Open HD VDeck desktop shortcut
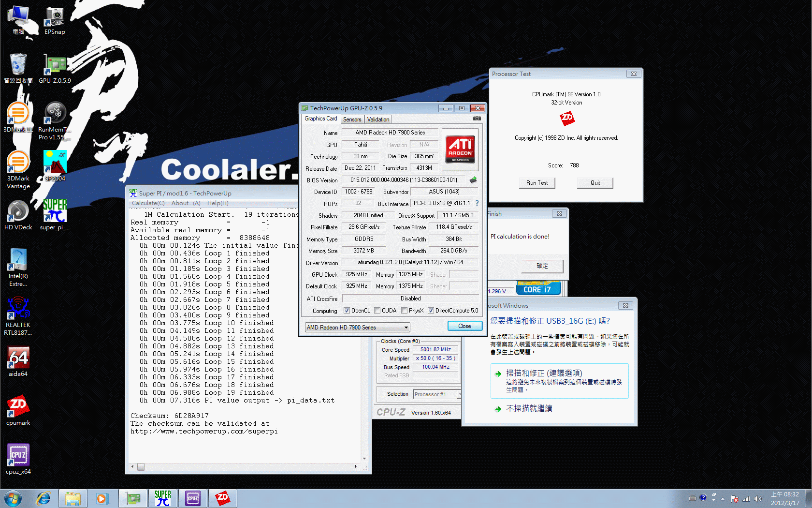812x508 pixels. tap(18, 215)
